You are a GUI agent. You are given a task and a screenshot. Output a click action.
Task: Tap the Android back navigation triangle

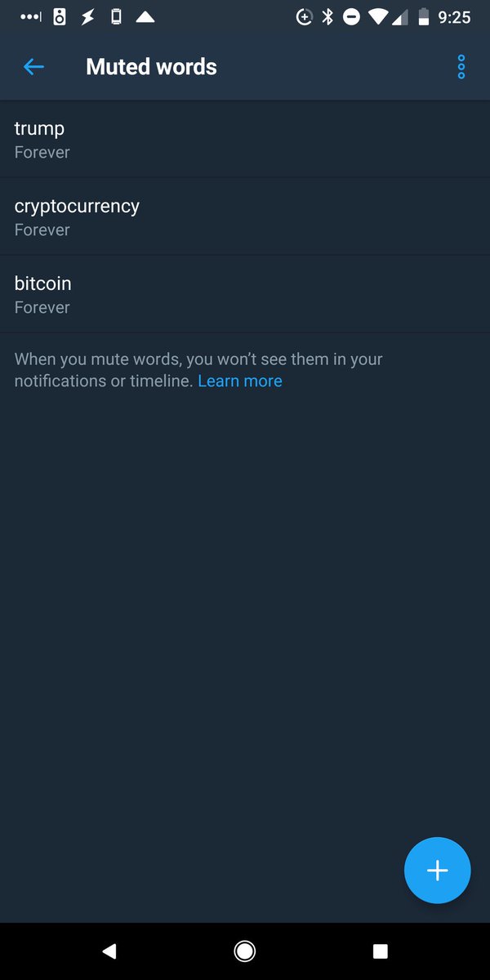[x=109, y=951]
